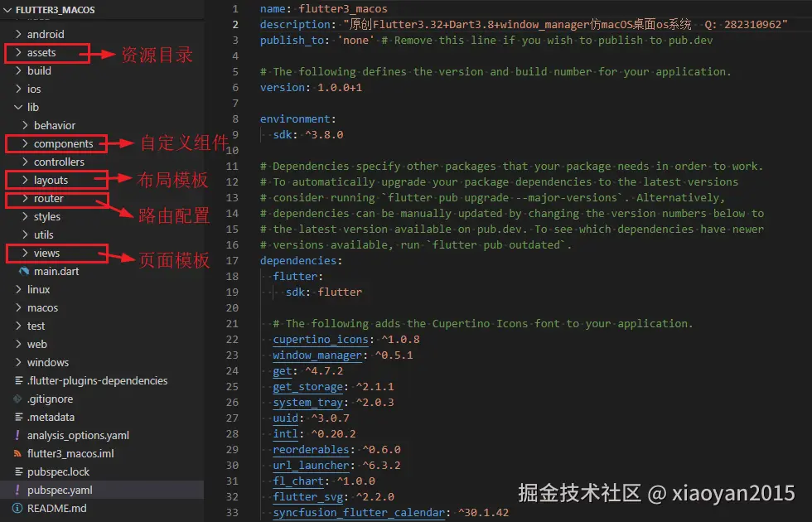Viewport: 812px width, 522px height.
Task: Select the router folder name
Action: click(49, 199)
